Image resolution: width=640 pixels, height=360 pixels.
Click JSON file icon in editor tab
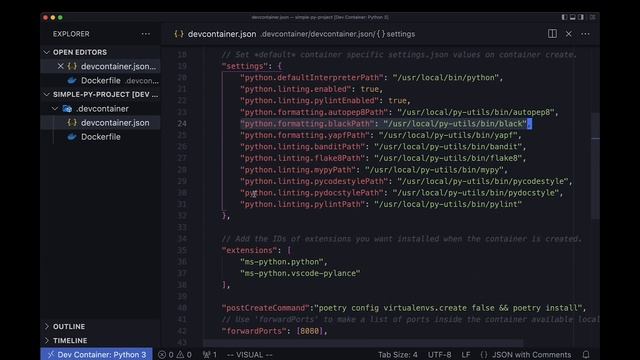[x=179, y=34]
